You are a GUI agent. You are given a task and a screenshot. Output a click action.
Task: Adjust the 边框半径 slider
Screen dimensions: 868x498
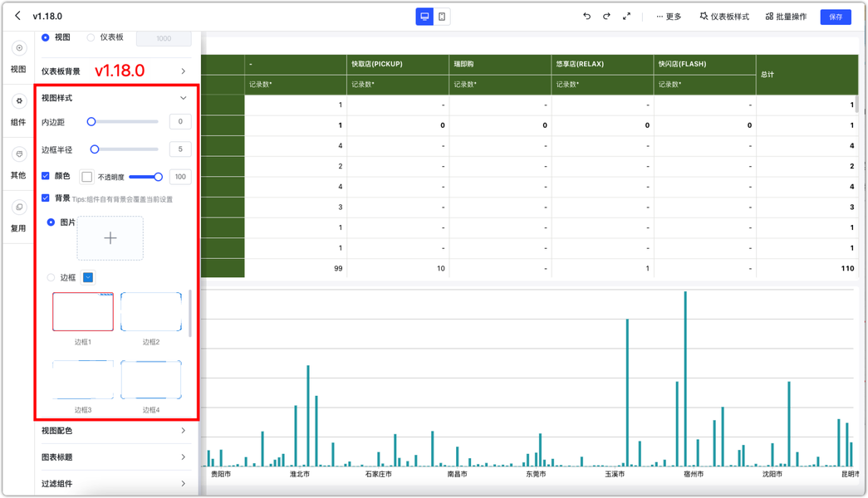point(95,149)
